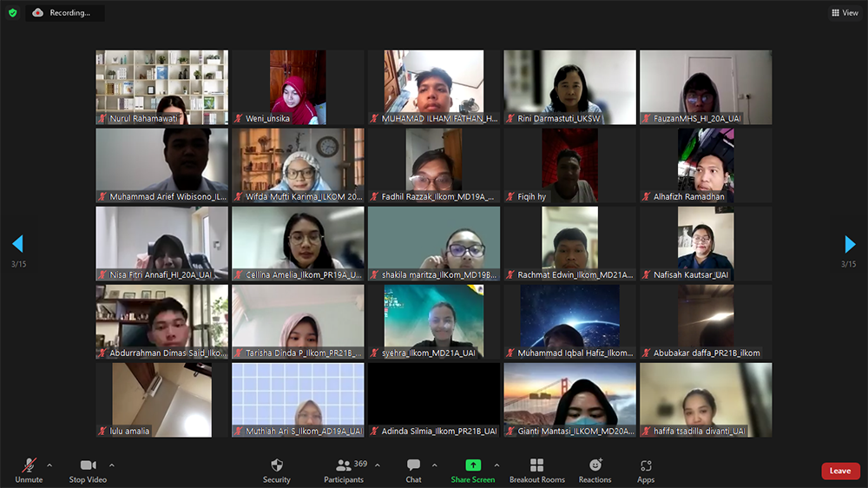Open the Participants panel
Image resolution: width=868 pixels, height=488 pixels.
coord(344,471)
